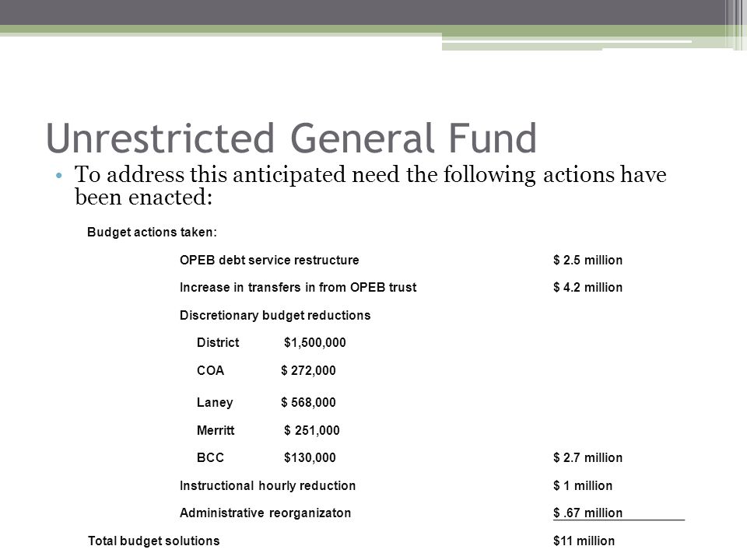Select the 'Merritt' row label
The image size is (747, 560).
216,430
